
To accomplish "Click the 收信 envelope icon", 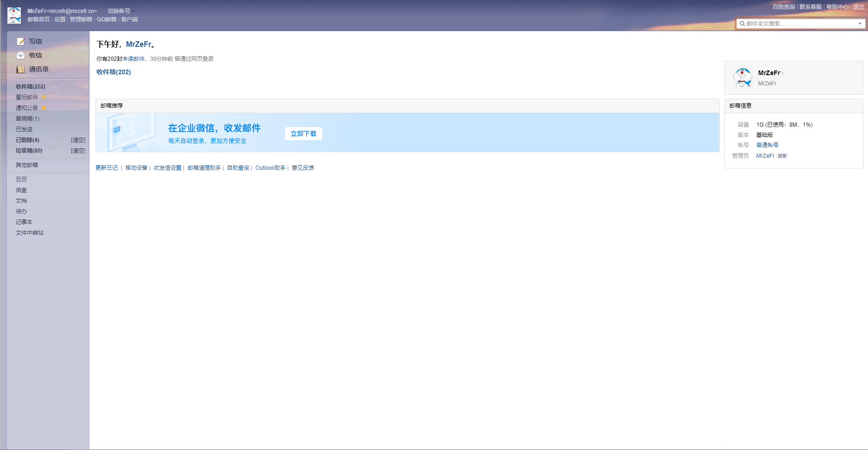I will click(x=20, y=55).
